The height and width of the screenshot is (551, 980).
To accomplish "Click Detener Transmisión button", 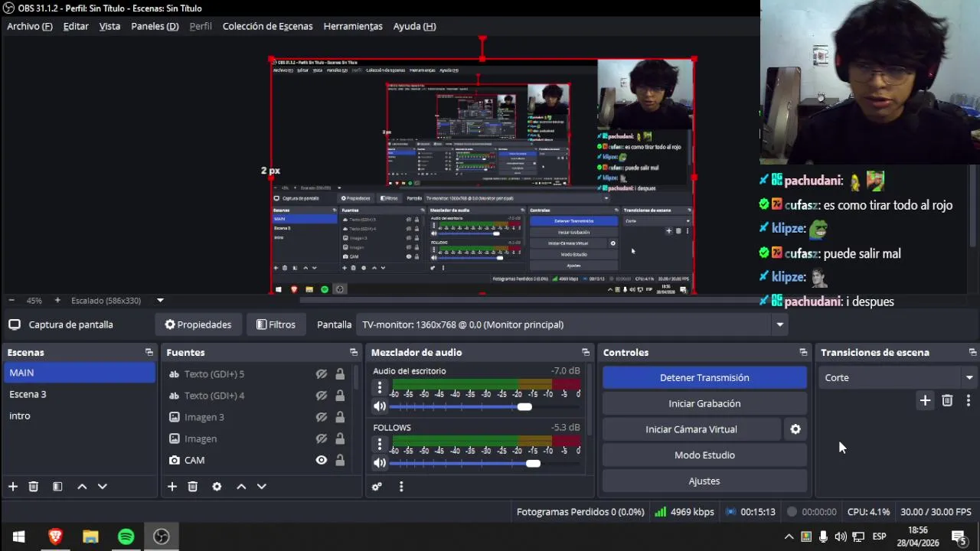I will [704, 377].
